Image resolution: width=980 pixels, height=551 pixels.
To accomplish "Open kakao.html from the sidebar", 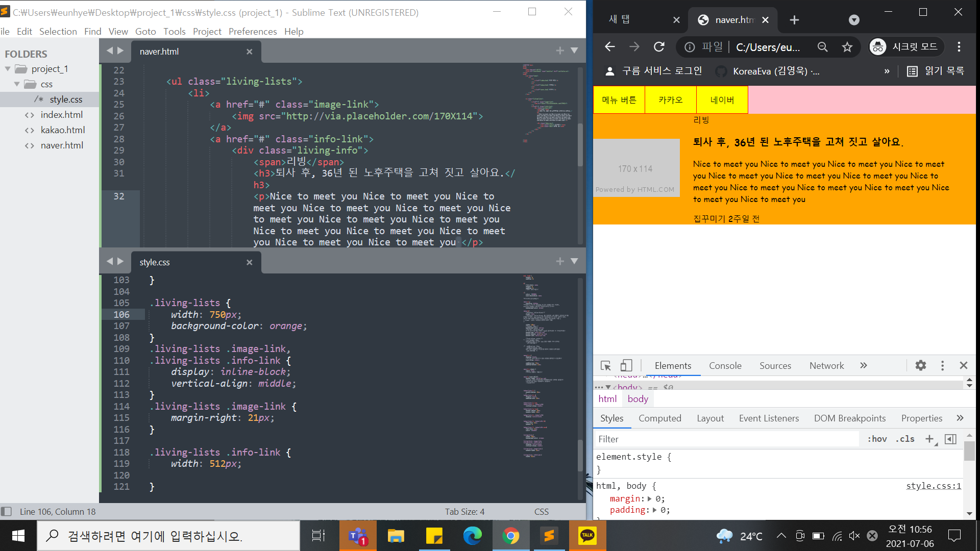I will tap(63, 130).
